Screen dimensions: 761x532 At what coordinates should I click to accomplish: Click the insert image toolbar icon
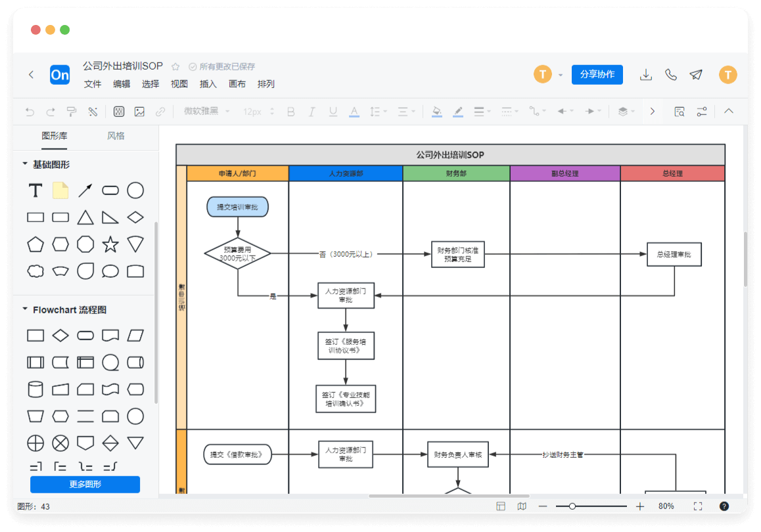139,112
